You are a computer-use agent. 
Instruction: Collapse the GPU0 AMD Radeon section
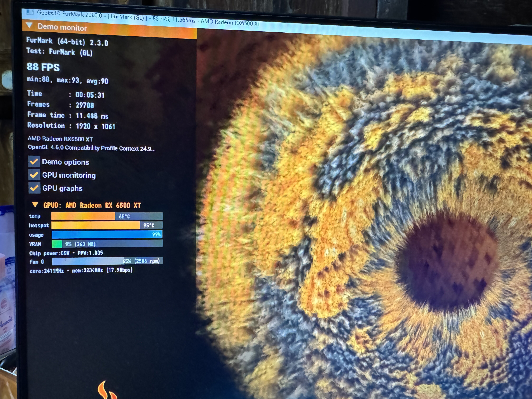35,204
